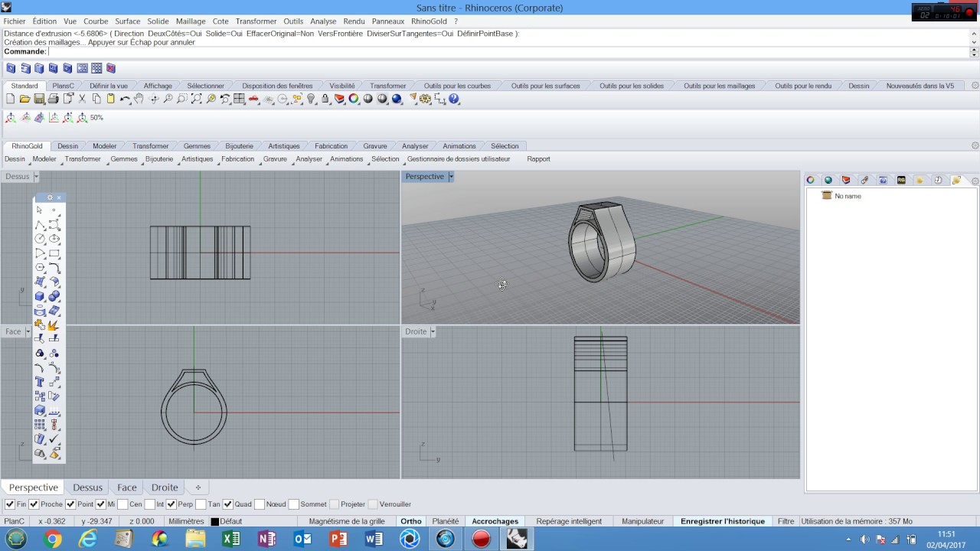Image resolution: width=980 pixels, height=551 pixels.
Task: Click the black Défaut layer color swatch
Action: coord(215,521)
